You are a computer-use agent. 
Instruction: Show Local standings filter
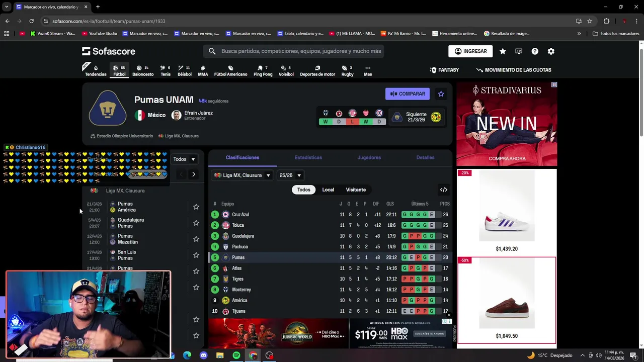(x=328, y=190)
